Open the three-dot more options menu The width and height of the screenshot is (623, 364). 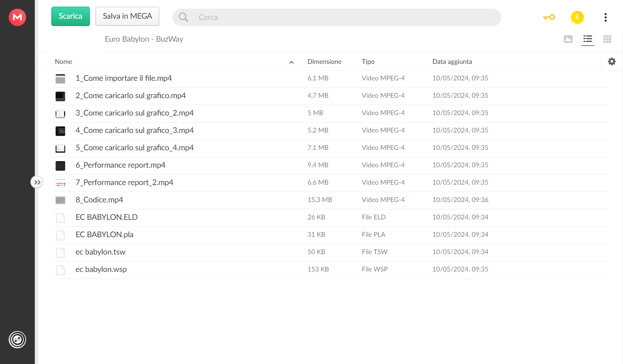(606, 17)
